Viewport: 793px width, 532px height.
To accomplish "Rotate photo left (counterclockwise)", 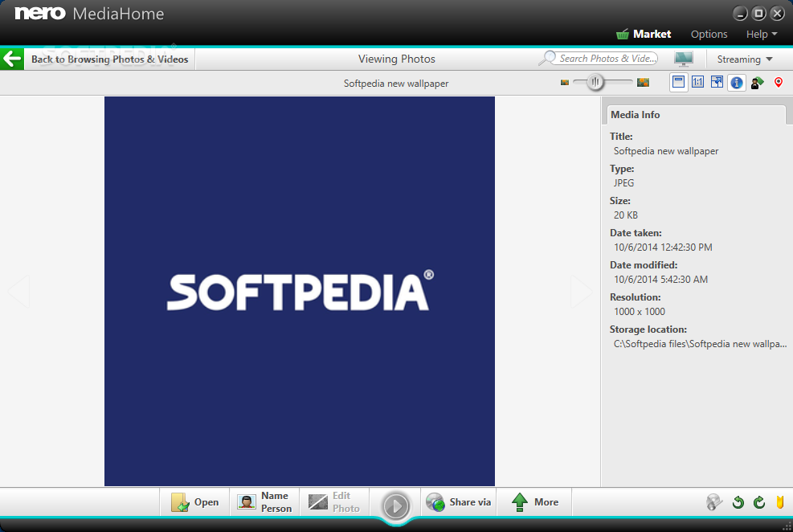I will (738, 502).
